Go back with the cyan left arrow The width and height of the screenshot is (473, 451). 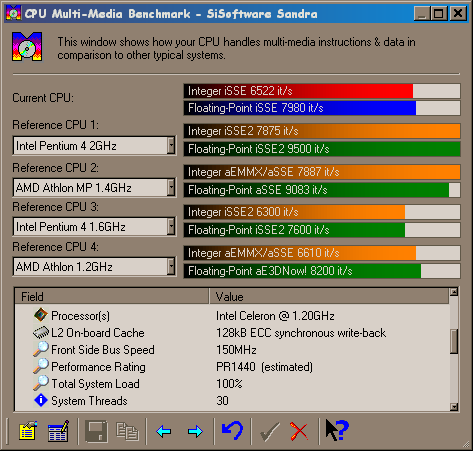(x=163, y=432)
